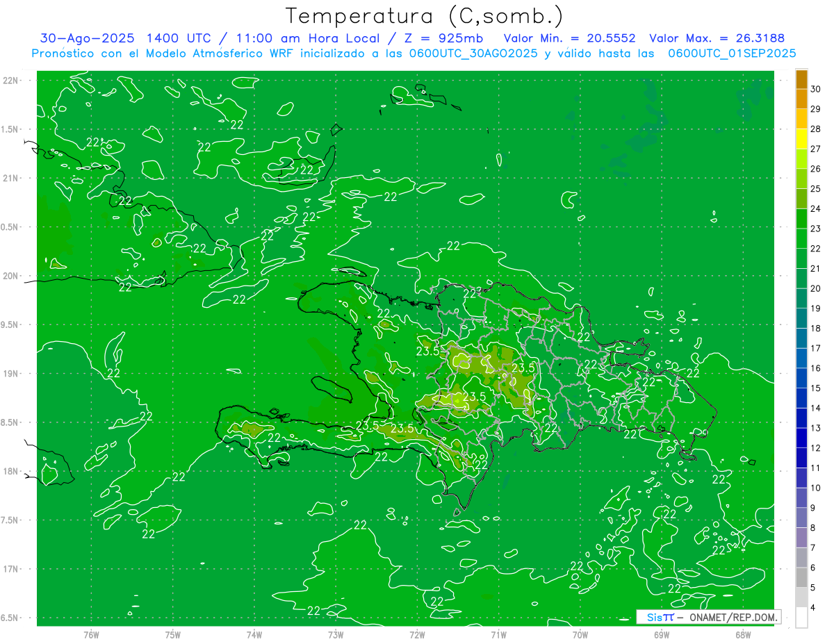The height and width of the screenshot is (644, 834).
Task: Click the "0600UTC_01SEP2025" valid-until time
Action: coord(732,53)
